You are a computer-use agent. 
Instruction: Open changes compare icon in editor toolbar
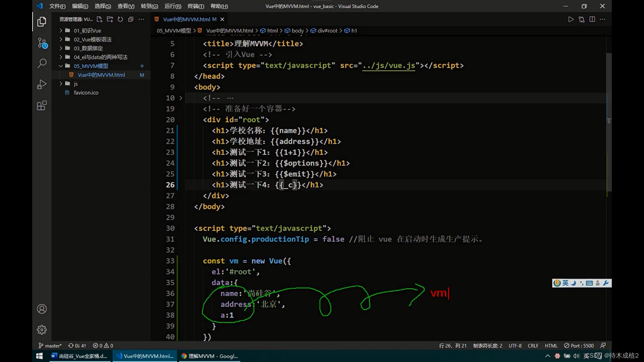(582, 19)
